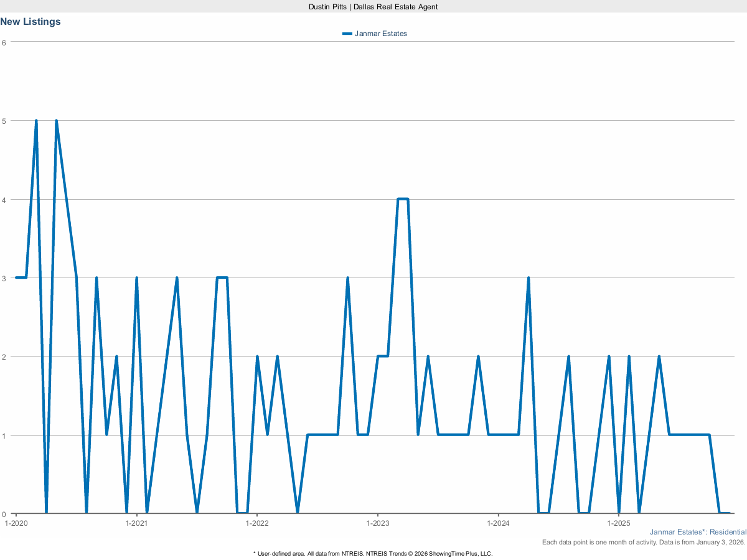Select the y-axis value 4
The image size is (747, 560).
pos(4,200)
